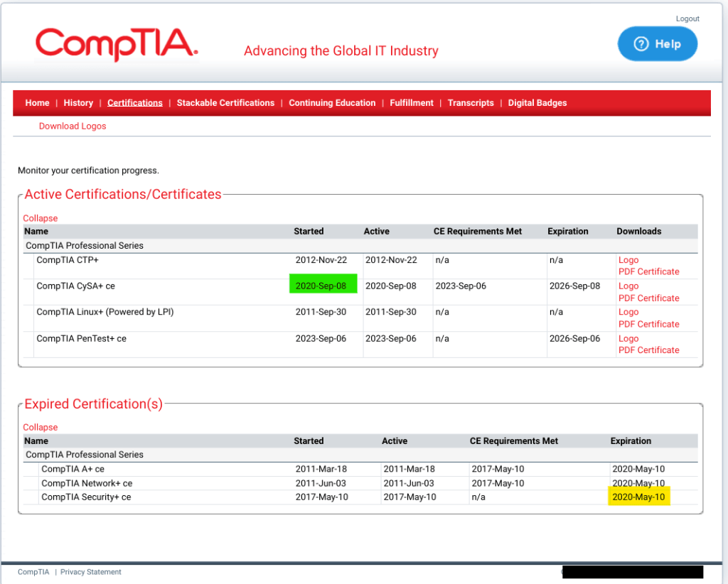Viewport: 728px width, 584px height.
Task: Navigate to Continuing Education
Action: click(332, 103)
